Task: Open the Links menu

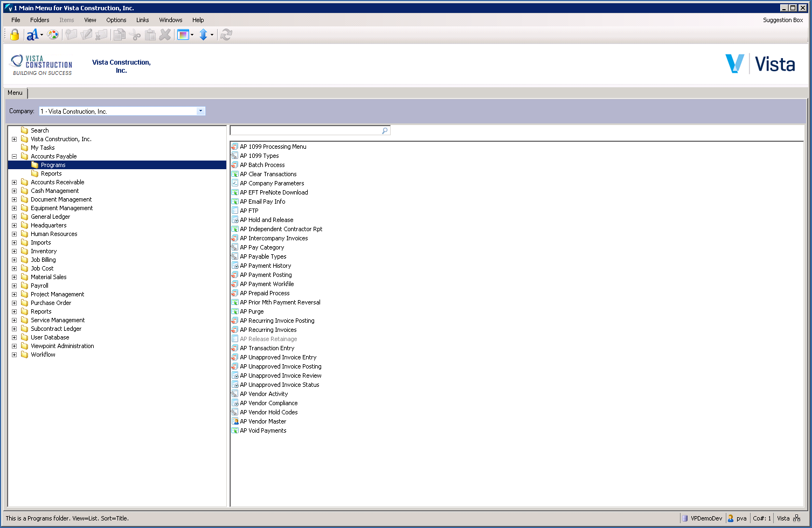Action: point(143,20)
